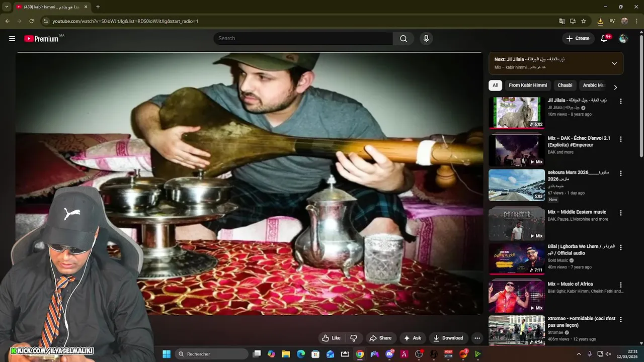Dislike the video
The width and height of the screenshot is (644, 362).
[x=354, y=338]
